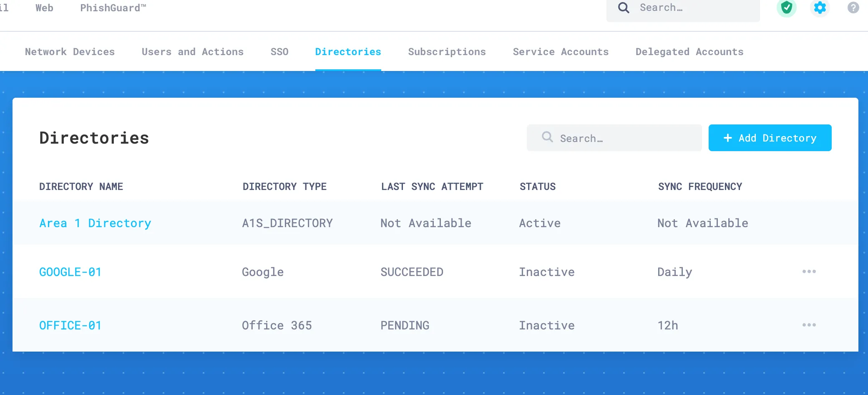Open the Delegated Accounts tab

click(x=689, y=52)
